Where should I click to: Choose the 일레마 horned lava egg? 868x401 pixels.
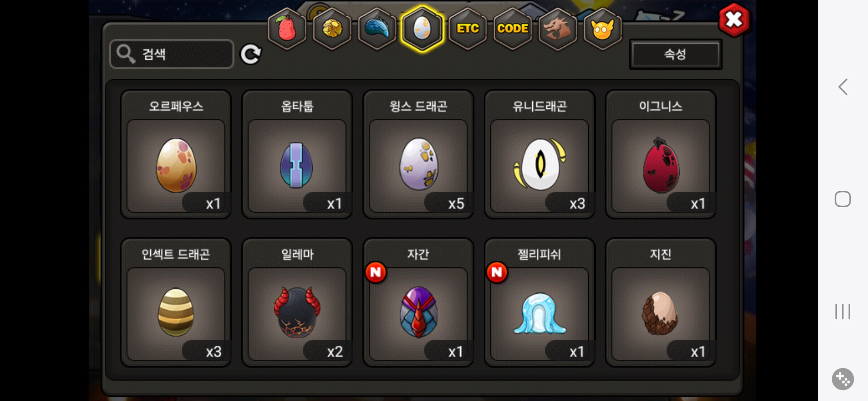(297, 302)
